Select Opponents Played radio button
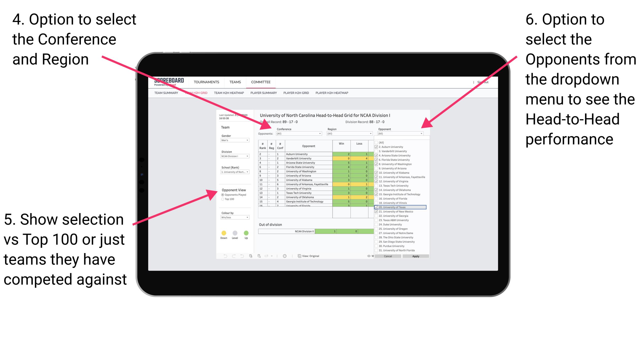The width and height of the screenshot is (644, 347). coord(222,195)
